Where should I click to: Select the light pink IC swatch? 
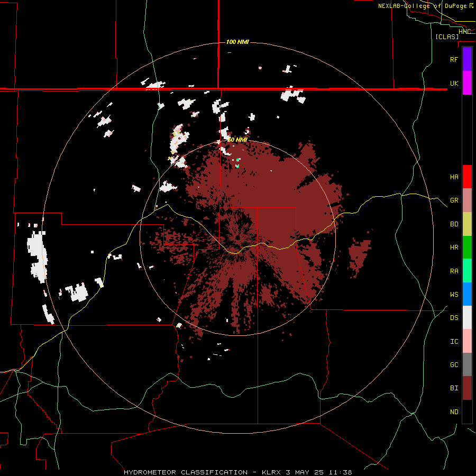(467, 341)
